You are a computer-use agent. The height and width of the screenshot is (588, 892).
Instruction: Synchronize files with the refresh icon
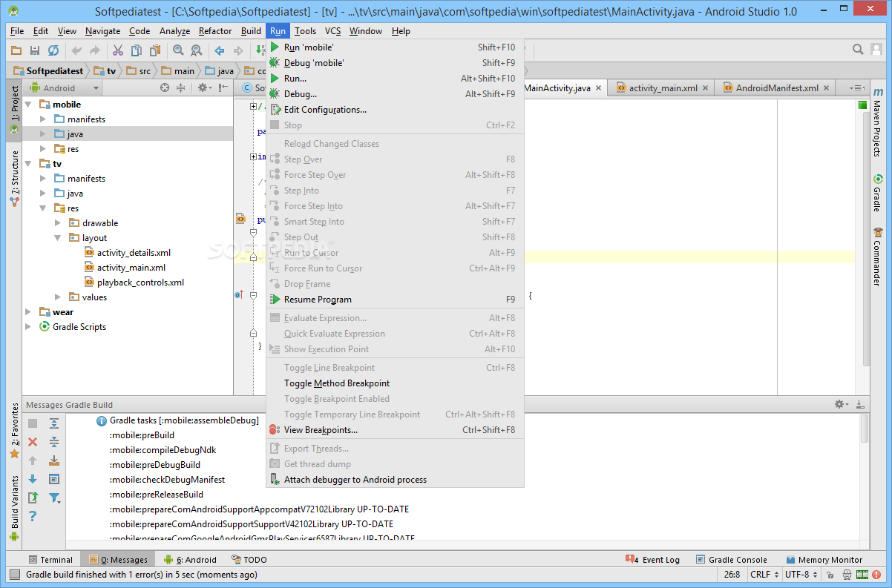click(x=53, y=50)
